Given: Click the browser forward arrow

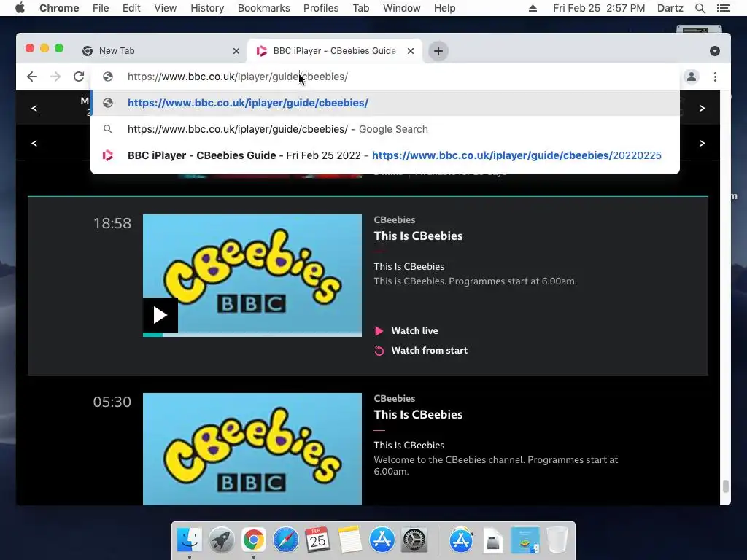Looking at the screenshot, I should point(55,77).
